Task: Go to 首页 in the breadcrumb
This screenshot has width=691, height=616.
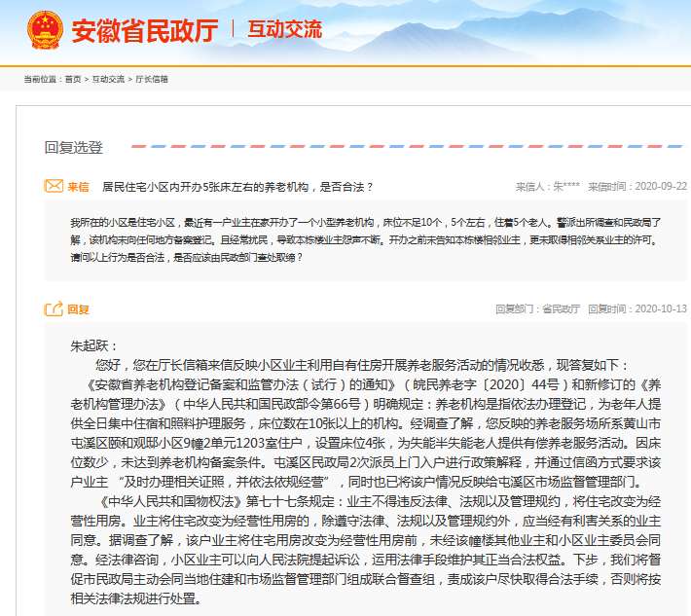Action: tap(73, 80)
